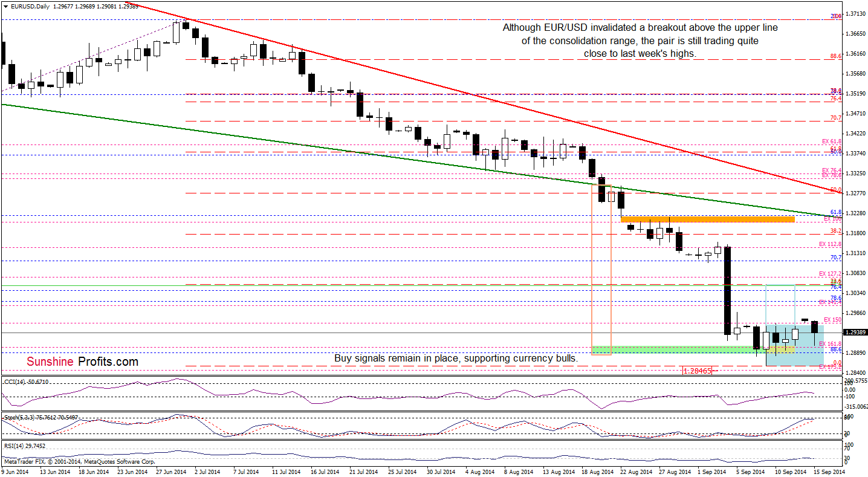Click the EX 112.8 Fibonacci label
868x477 pixels.
(x=831, y=244)
